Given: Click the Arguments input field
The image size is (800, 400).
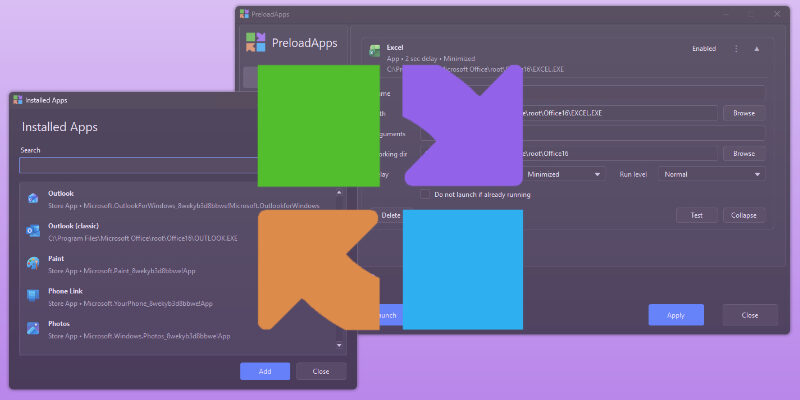Looking at the screenshot, I should (592, 134).
